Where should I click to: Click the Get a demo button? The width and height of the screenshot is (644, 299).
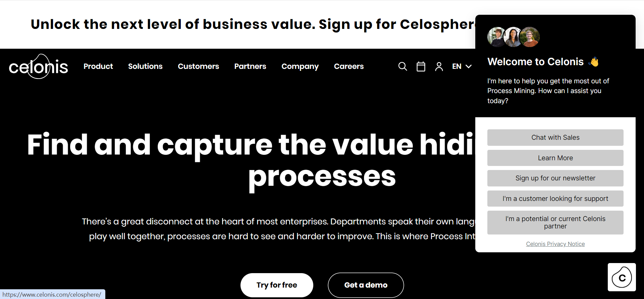pyautogui.click(x=366, y=285)
